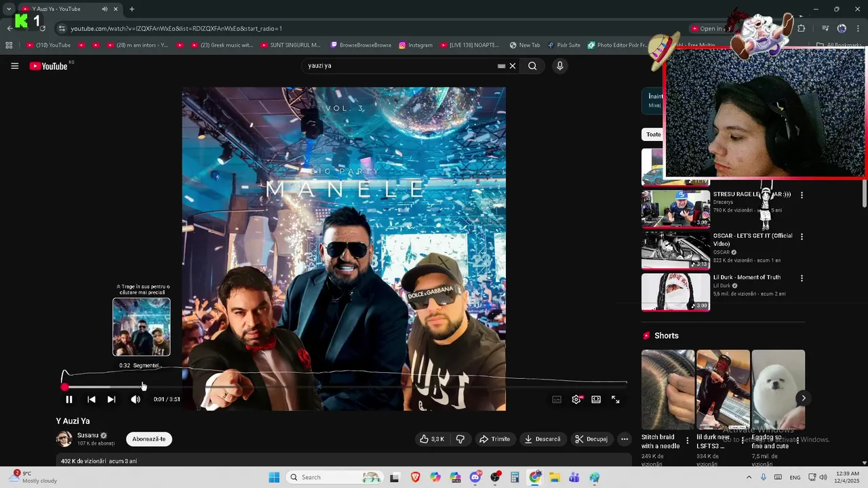This screenshot has width=868, height=488.
Task: Open the Stitch braid short
Action: click(668, 390)
